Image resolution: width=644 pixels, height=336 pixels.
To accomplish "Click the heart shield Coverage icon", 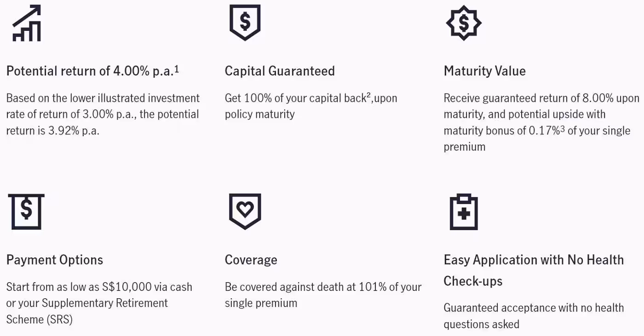I will (245, 211).
